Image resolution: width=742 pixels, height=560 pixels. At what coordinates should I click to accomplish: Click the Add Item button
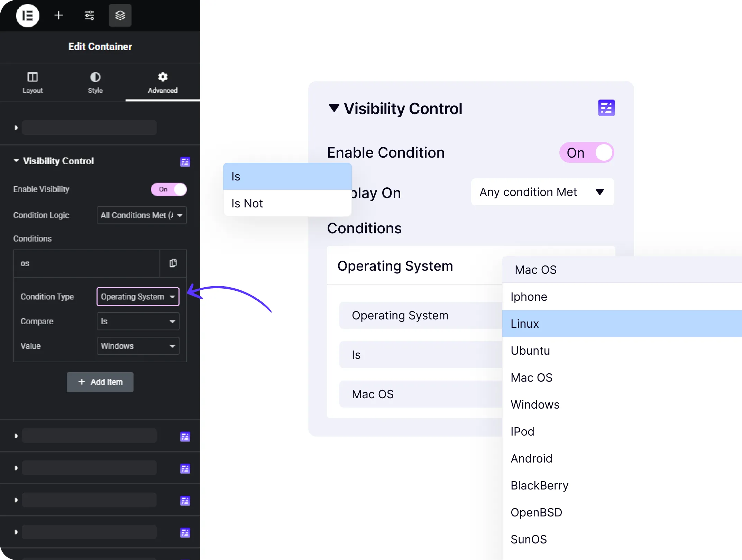click(x=100, y=382)
